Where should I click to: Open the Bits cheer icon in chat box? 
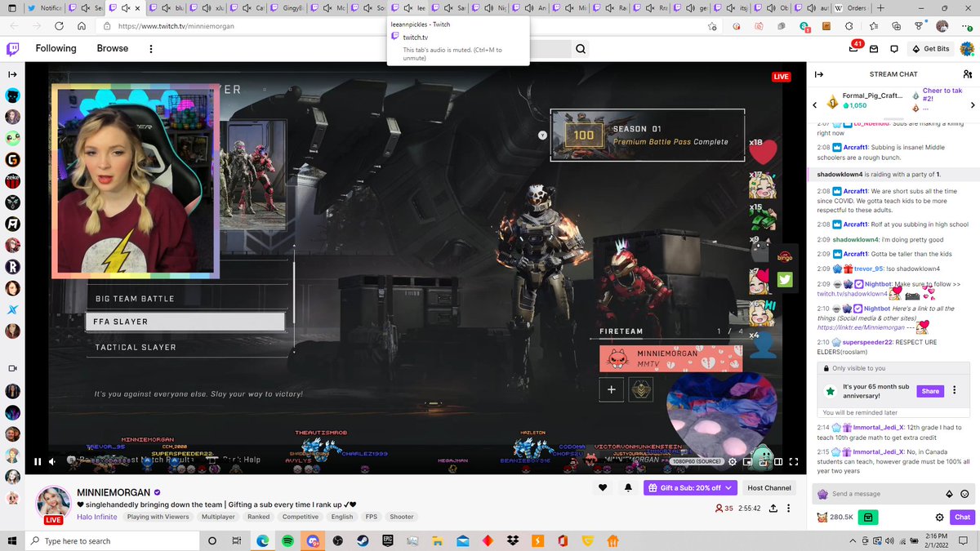point(949,494)
